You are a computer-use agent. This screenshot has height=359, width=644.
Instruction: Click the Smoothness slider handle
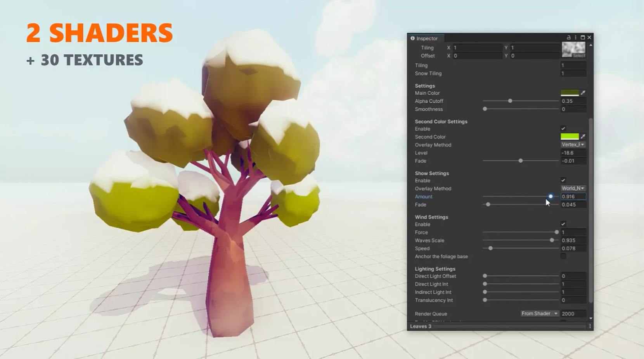[485, 109]
